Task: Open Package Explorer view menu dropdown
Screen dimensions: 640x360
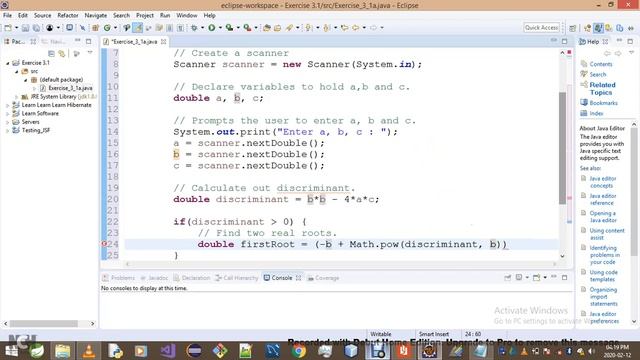Action: pyautogui.click(x=90, y=53)
